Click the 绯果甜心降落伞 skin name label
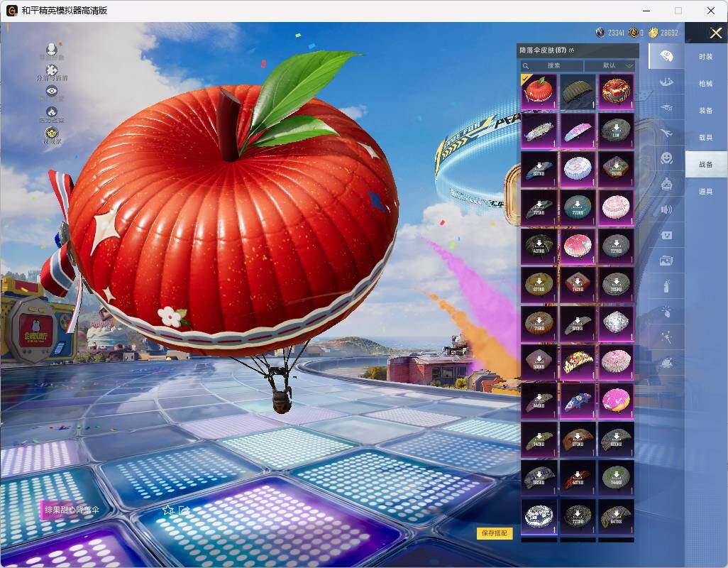This screenshot has height=568, width=728. pos(72,510)
